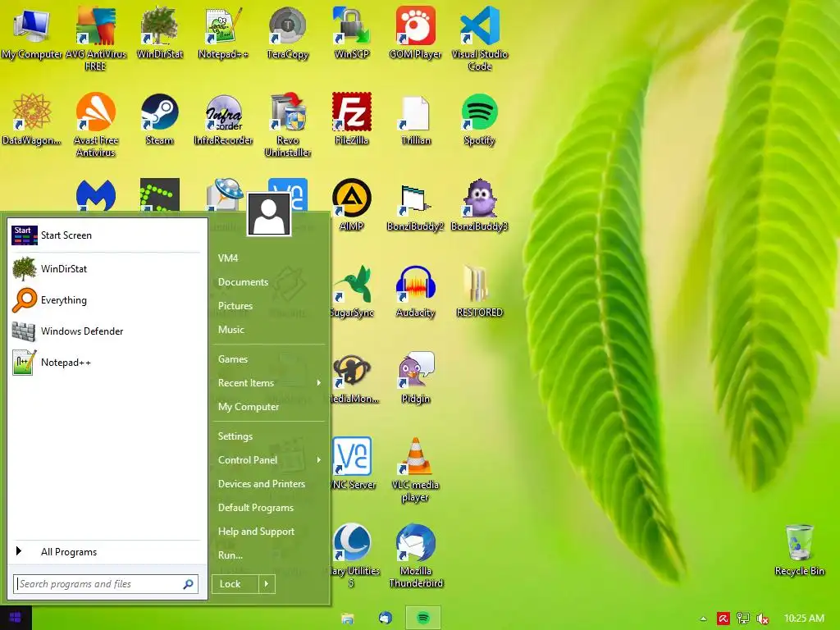Viewport: 840px width, 630px height.
Task: Open Default Programs in Start menu
Action: click(x=256, y=507)
